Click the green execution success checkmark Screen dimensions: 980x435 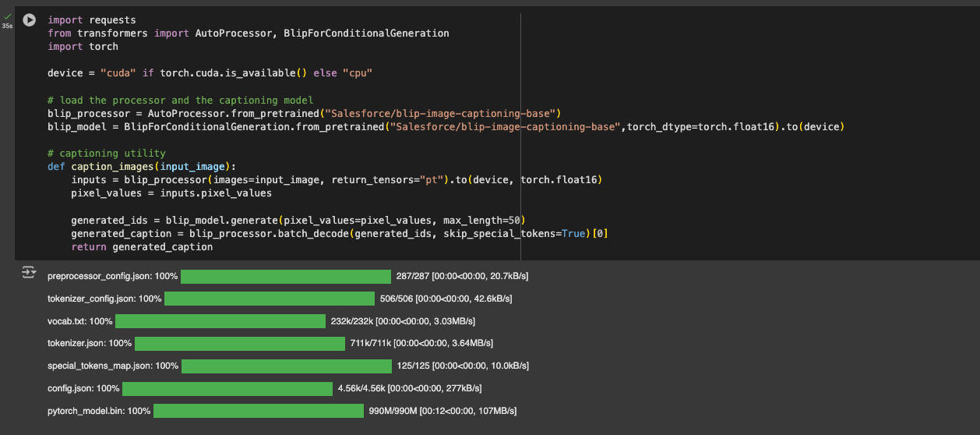(7, 16)
